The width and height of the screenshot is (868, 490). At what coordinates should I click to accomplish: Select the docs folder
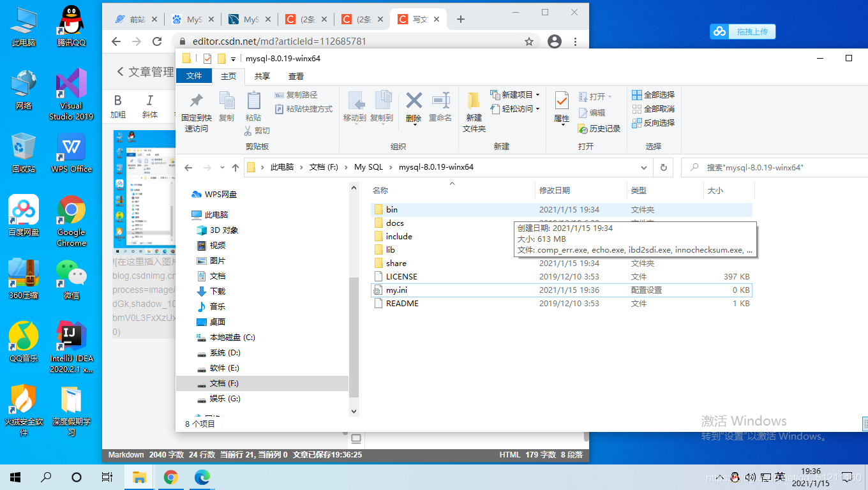click(394, 223)
